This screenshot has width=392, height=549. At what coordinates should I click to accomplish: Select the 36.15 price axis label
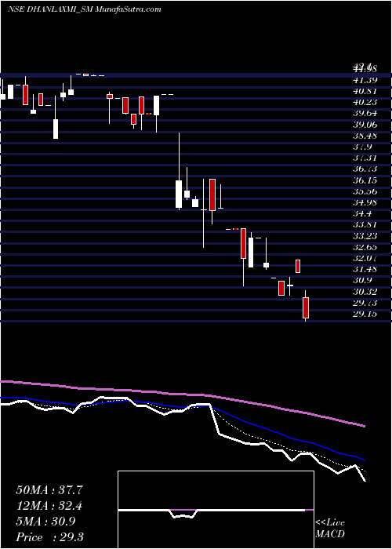[x=366, y=180]
